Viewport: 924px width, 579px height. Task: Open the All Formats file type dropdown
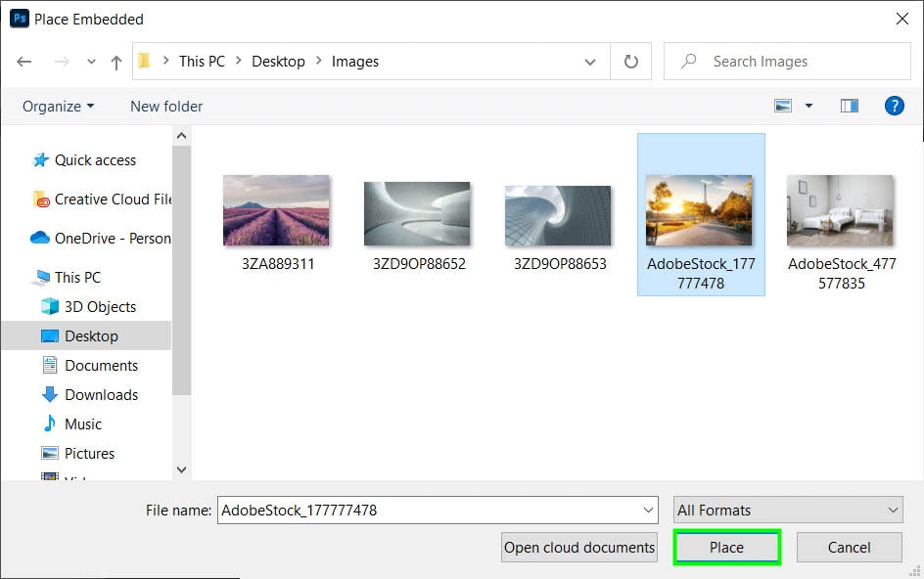pyautogui.click(x=788, y=511)
